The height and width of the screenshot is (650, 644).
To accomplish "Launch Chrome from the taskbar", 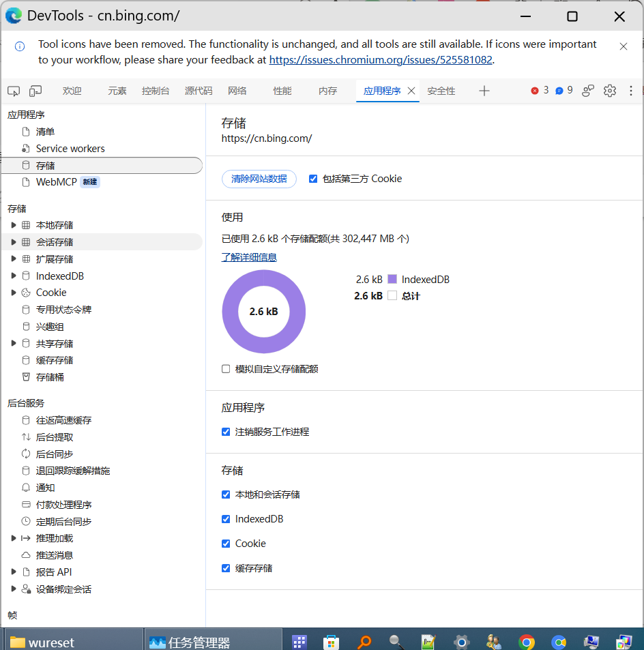I will (526, 642).
